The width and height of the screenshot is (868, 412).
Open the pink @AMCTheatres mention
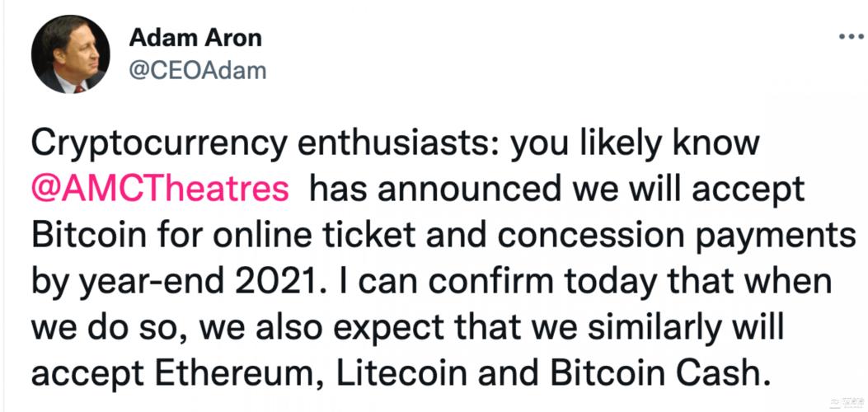click(x=160, y=190)
